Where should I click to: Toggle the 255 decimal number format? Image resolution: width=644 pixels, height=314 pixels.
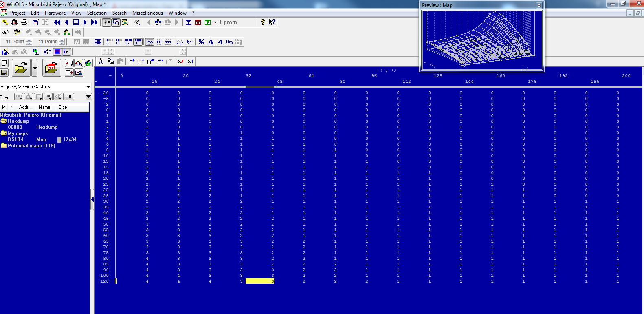tap(149, 42)
